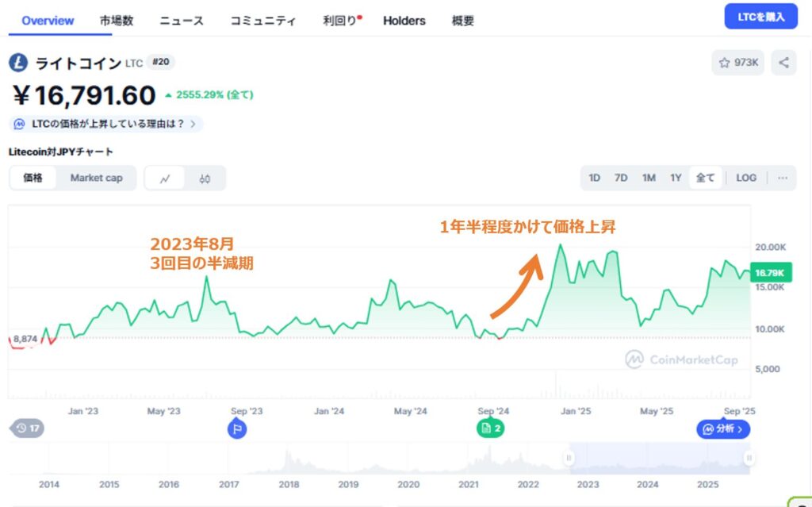Image resolution: width=812 pixels, height=507 pixels.
Task: Click LTCを購入 button
Action: [760, 17]
